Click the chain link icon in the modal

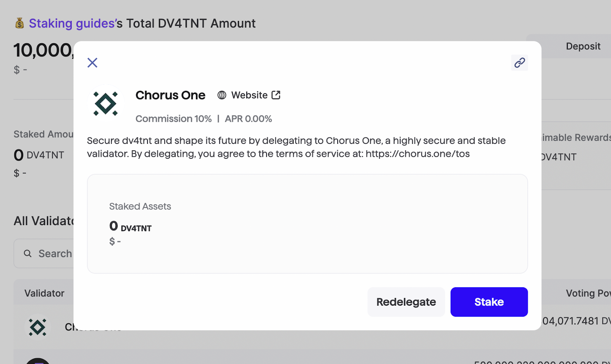(x=519, y=63)
